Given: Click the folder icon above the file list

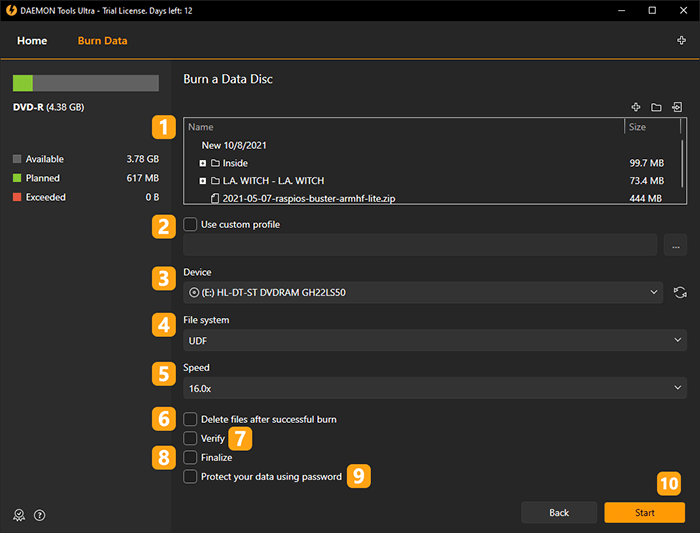Looking at the screenshot, I should point(657,107).
